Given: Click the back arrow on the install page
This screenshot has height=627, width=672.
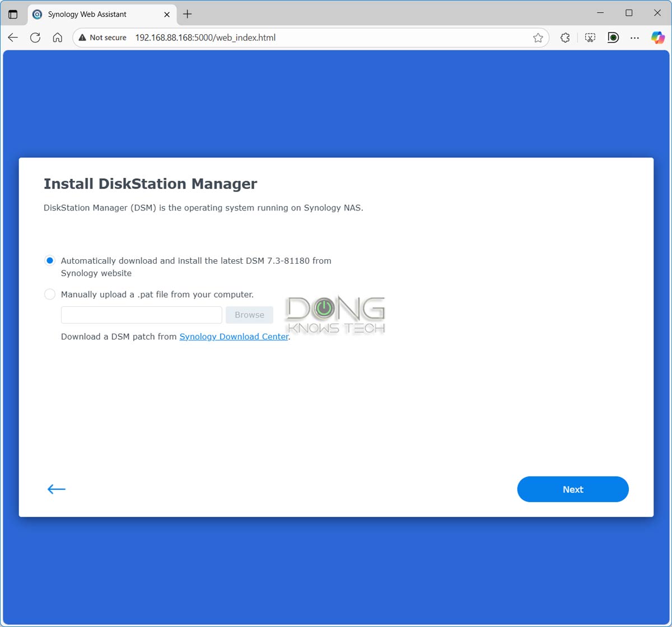Looking at the screenshot, I should [x=56, y=489].
